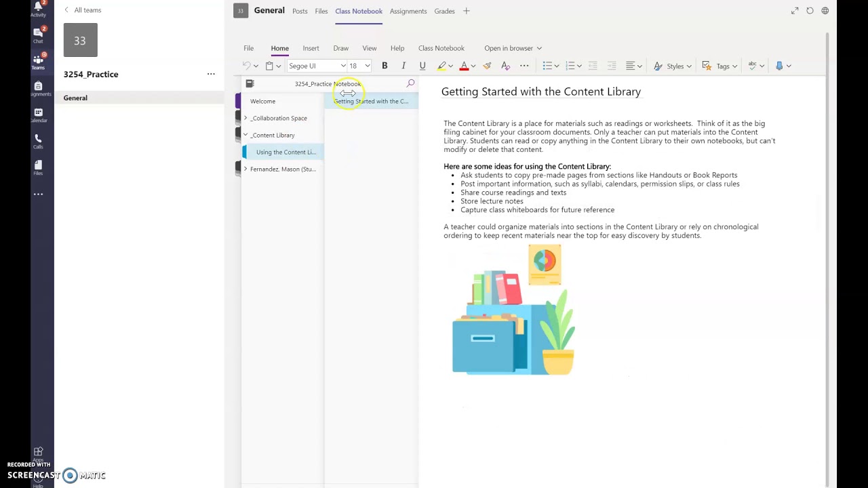Image resolution: width=868 pixels, height=488 pixels.
Task: Click the clipboard paste icon
Action: pos(269,66)
